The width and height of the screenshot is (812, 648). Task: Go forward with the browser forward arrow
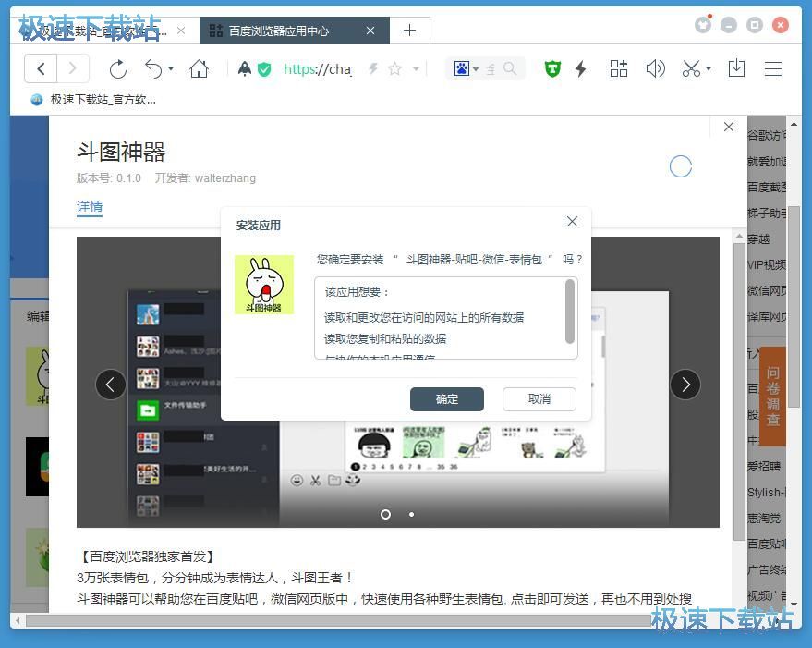(x=72, y=68)
